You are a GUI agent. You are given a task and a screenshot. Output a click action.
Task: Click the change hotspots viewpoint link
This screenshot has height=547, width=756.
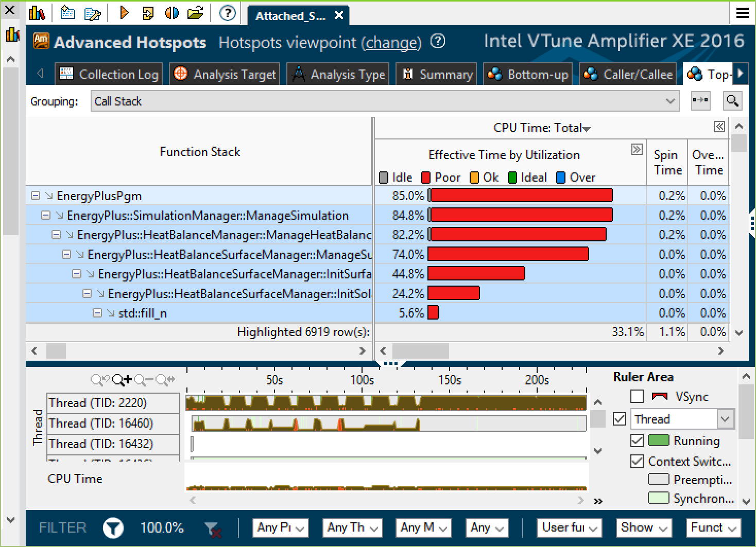(391, 43)
